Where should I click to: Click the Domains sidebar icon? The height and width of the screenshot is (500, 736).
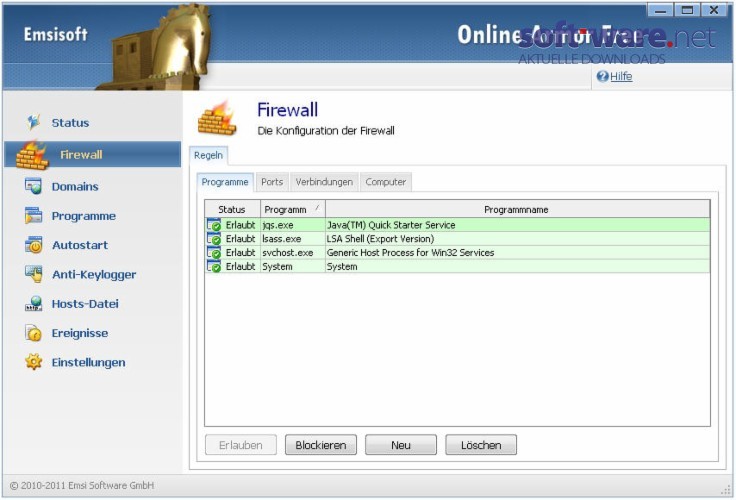(x=33, y=186)
